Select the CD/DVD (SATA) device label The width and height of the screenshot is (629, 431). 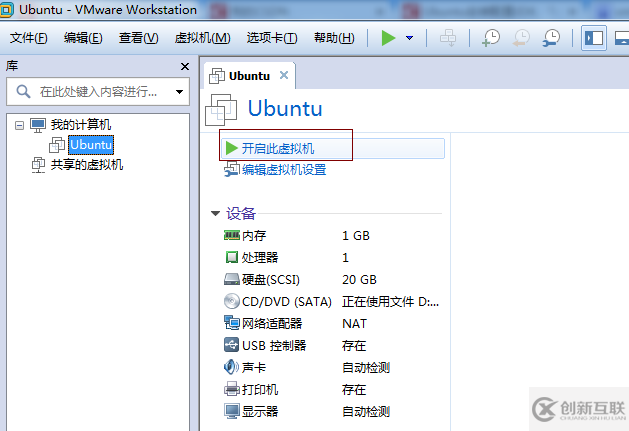[x=287, y=301]
